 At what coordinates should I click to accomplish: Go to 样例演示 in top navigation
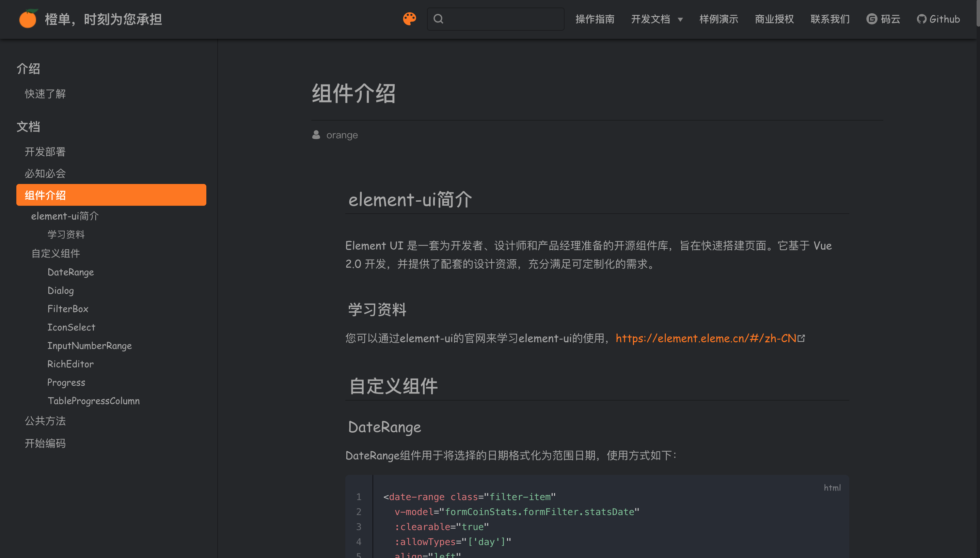[718, 19]
